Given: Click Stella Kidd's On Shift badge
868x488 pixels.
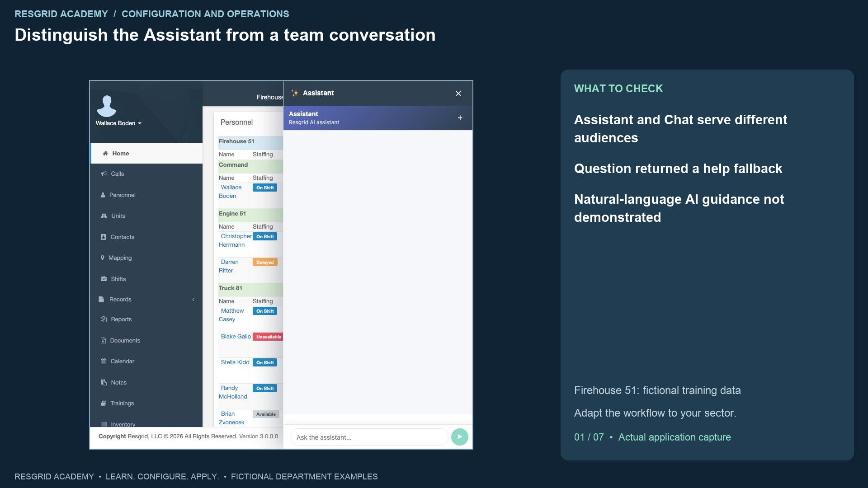Looking at the screenshot, I should (265, 363).
